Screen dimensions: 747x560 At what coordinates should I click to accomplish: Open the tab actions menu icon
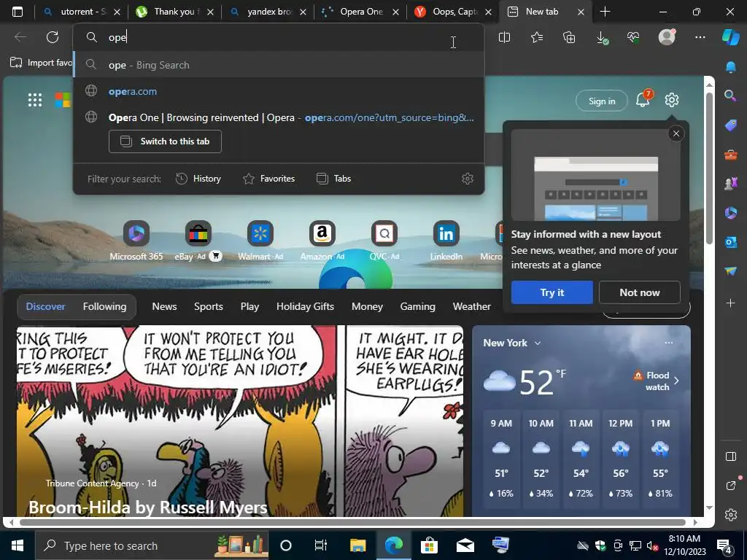18,12
